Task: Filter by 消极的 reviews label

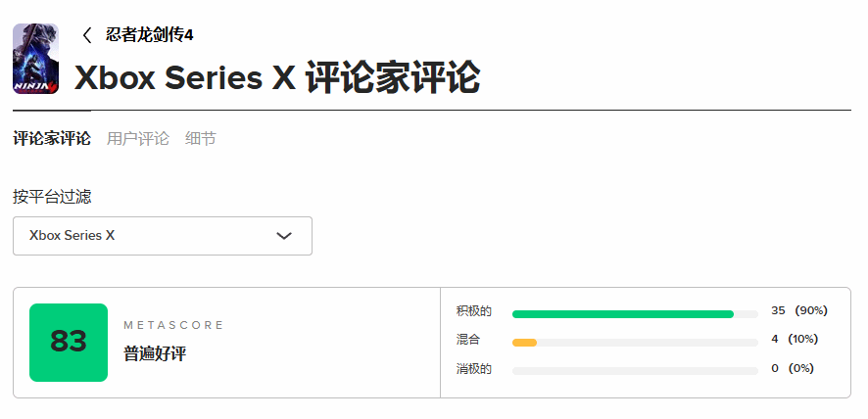Action: [x=474, y=369]
